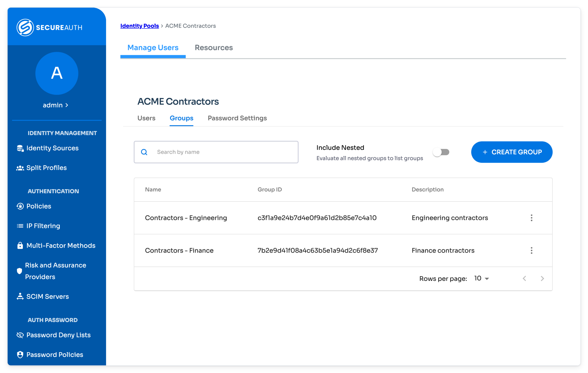This screenshot has height=373, width=588.
Task: Toggle the Include Nested switch
Action: [x=441, y=152]
